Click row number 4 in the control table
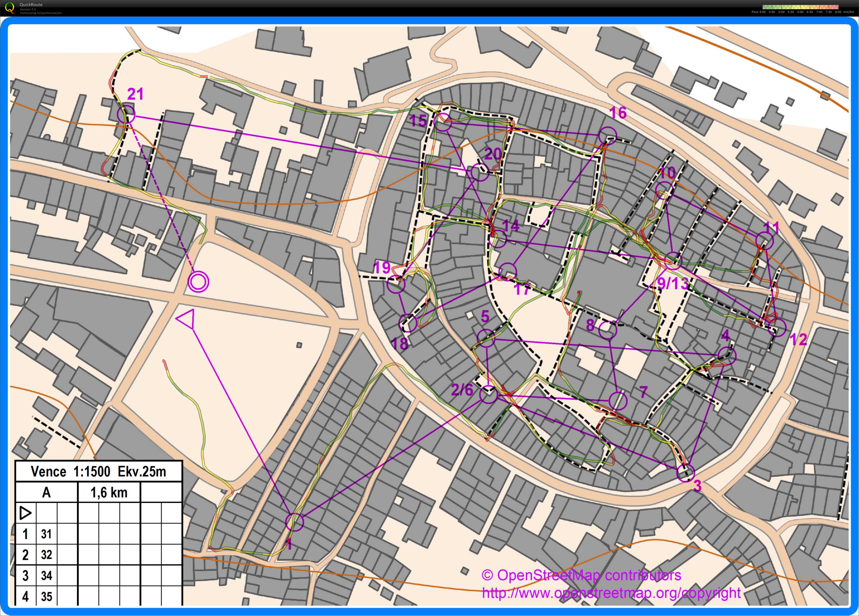Viewport: 859px width, 616px height. tap(25, 596)
